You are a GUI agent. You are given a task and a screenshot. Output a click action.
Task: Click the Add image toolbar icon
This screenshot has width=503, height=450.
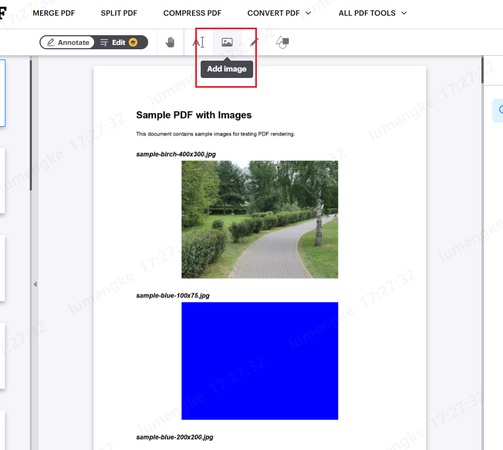[227, 42]
